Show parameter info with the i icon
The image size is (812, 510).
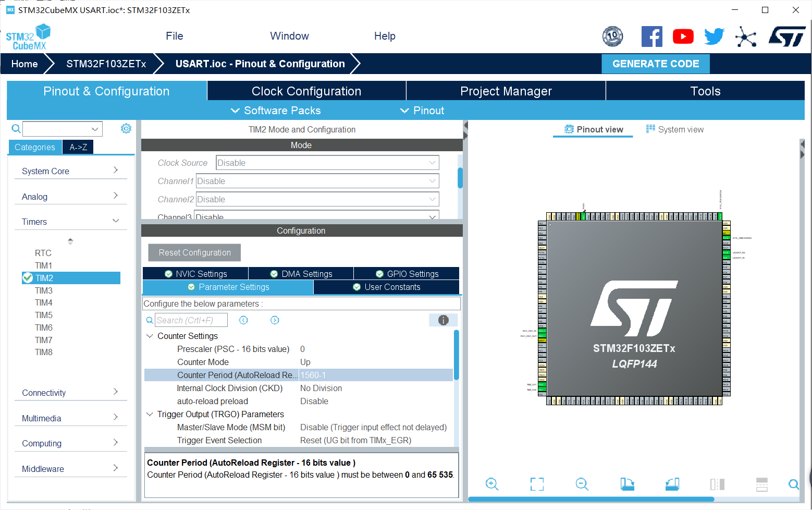point(444,320)
